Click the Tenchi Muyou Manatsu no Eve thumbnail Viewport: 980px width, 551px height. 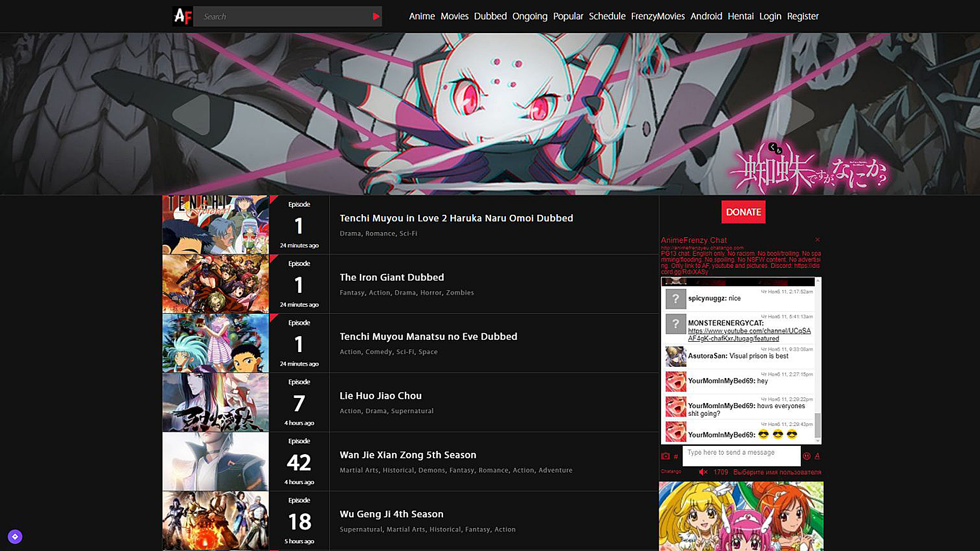(215, 343)
